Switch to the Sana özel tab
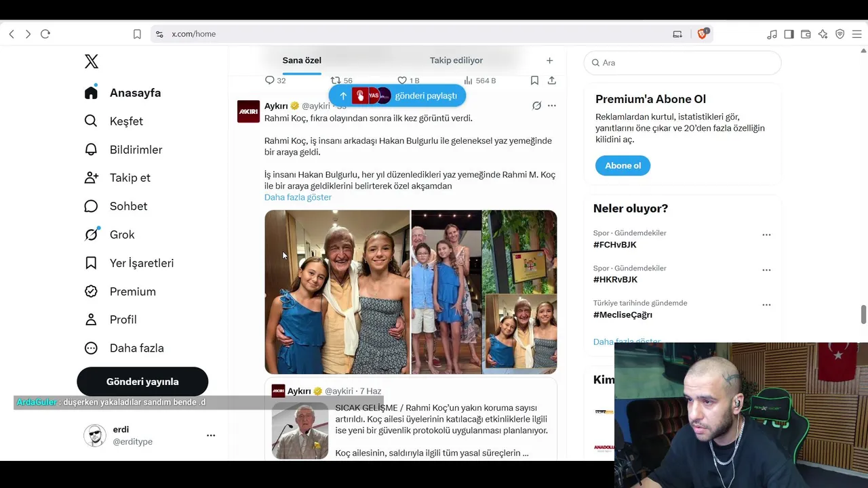The image size is (868, 488). 302,60
